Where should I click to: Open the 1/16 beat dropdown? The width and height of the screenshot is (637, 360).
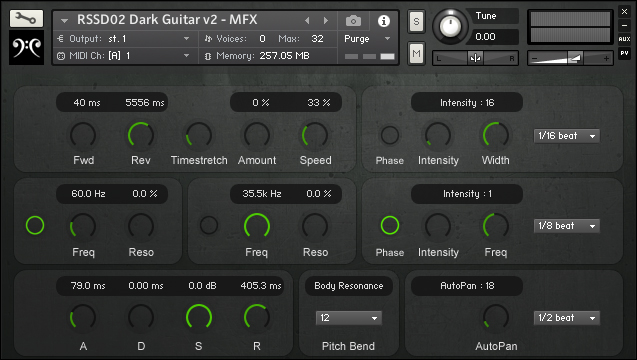(x=566, y=136)
